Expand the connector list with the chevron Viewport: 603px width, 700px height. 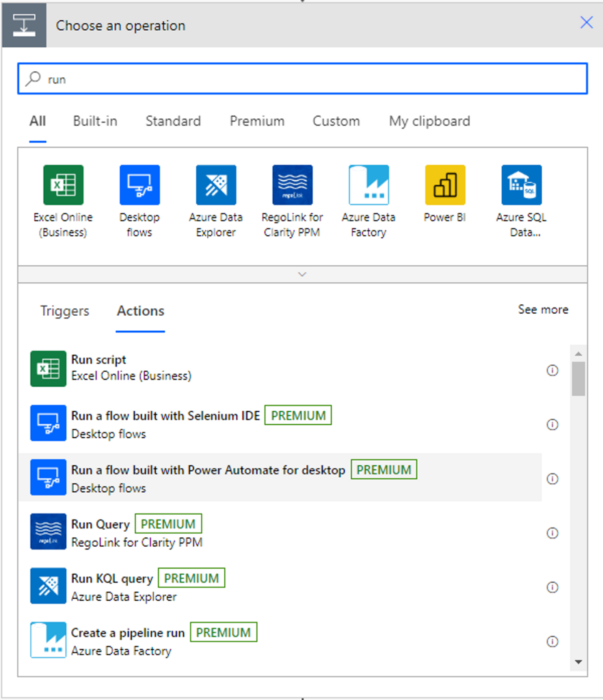click(302, 274)
